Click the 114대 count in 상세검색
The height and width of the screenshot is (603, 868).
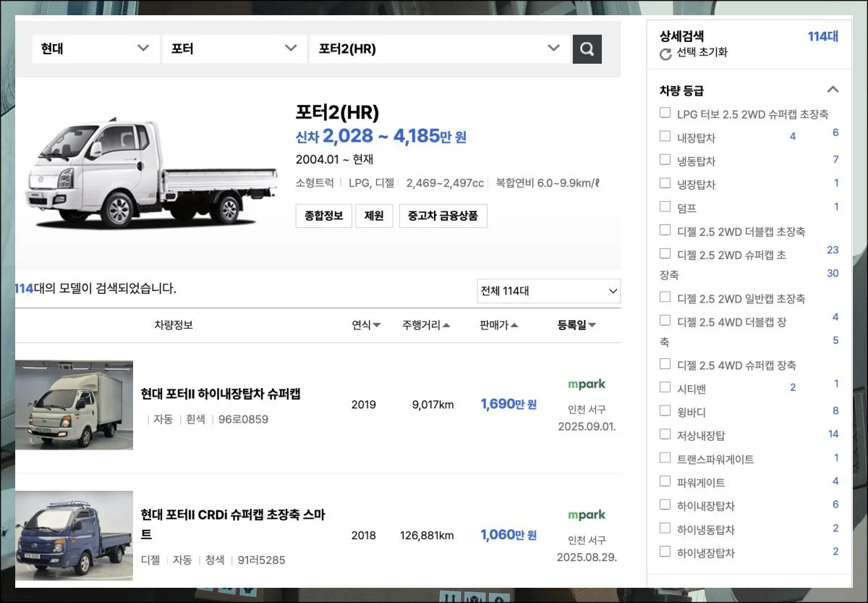click(823, 36)
